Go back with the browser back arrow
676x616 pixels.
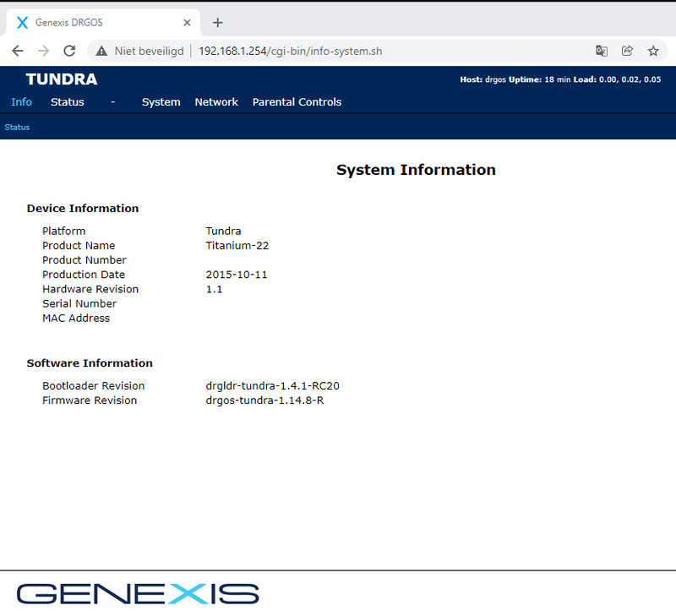click(18, 51)
